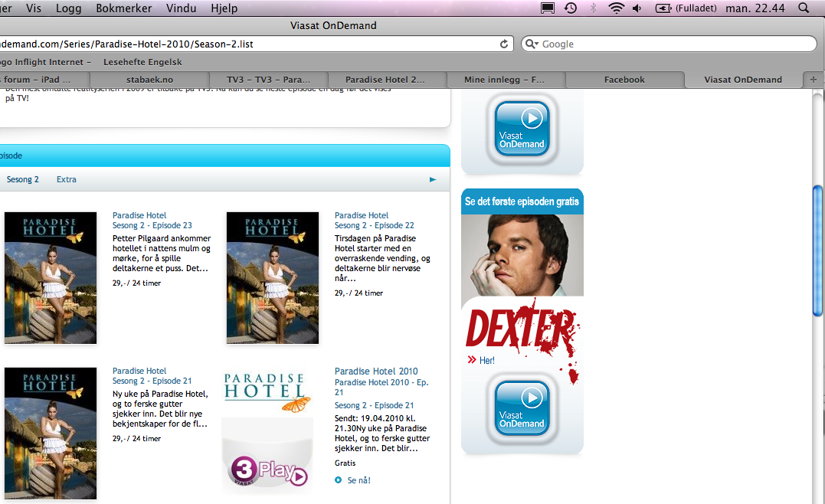Open the Inflight Internet bookmark

45,61
